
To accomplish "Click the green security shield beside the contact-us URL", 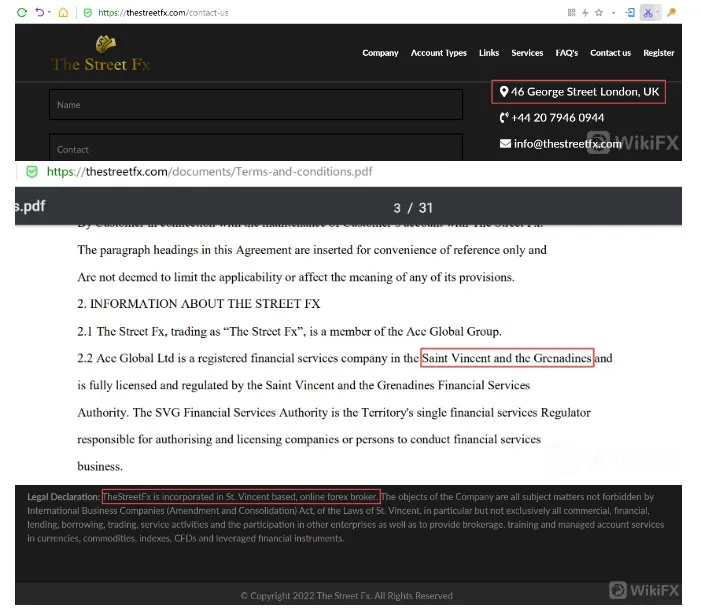I will (x=88, y=13).
